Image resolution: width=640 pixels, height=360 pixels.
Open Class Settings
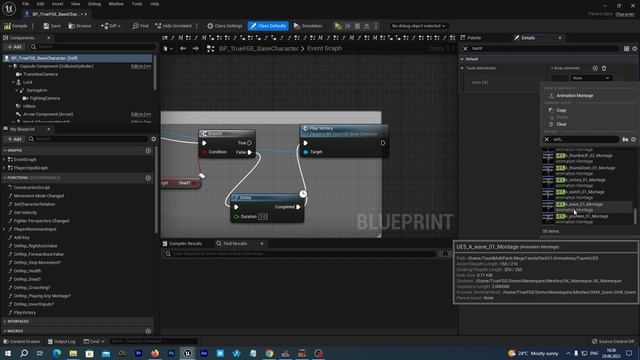coord(224,26)
